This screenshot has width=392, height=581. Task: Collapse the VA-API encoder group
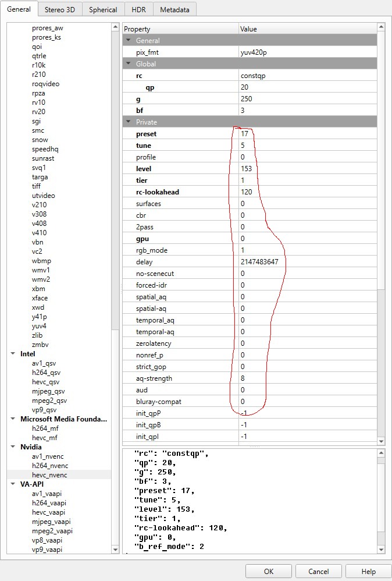[x=13, y=484]
